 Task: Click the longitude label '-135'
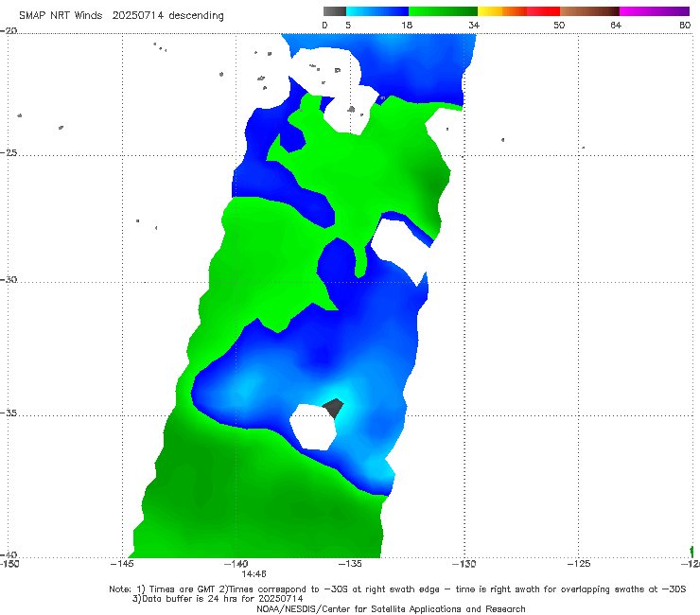[x=350, y=564]
